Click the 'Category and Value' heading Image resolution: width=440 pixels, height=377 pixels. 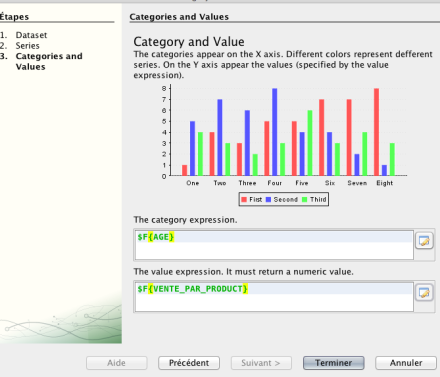pyautogui.click(x=189, y=42)
